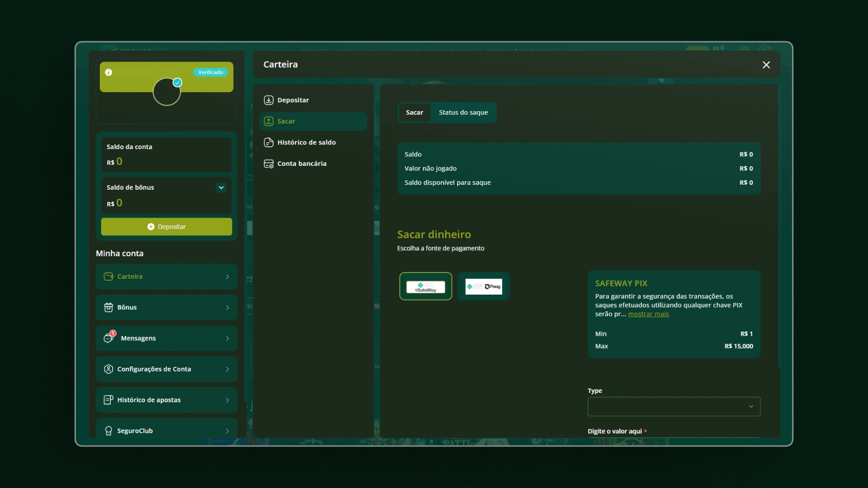Click the profile avatar circle
This screenshot has width=868, height=488.
(x=167, y=92)
